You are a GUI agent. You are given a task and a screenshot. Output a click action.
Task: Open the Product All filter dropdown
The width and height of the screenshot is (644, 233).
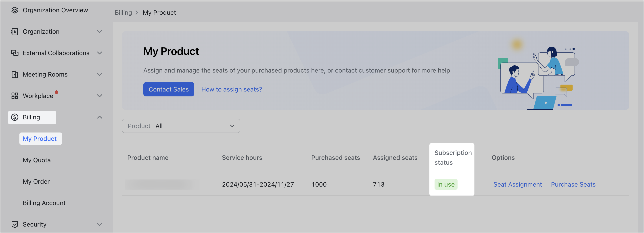point(181,126)
